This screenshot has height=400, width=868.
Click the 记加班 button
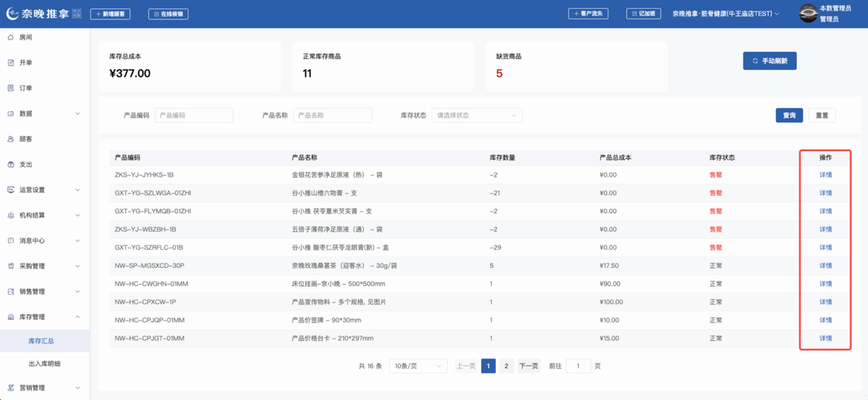coord(643,13)
